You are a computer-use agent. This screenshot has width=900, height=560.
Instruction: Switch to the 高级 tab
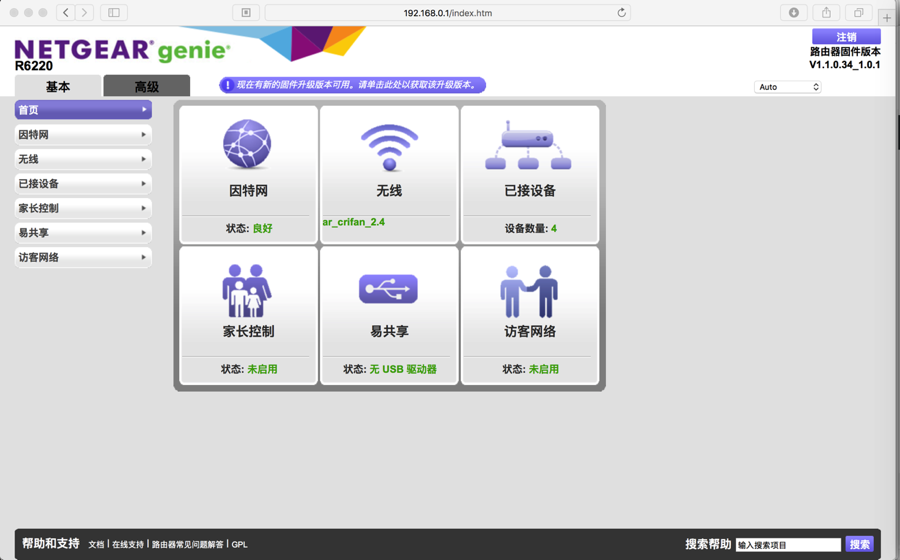(x=147, y=86)
